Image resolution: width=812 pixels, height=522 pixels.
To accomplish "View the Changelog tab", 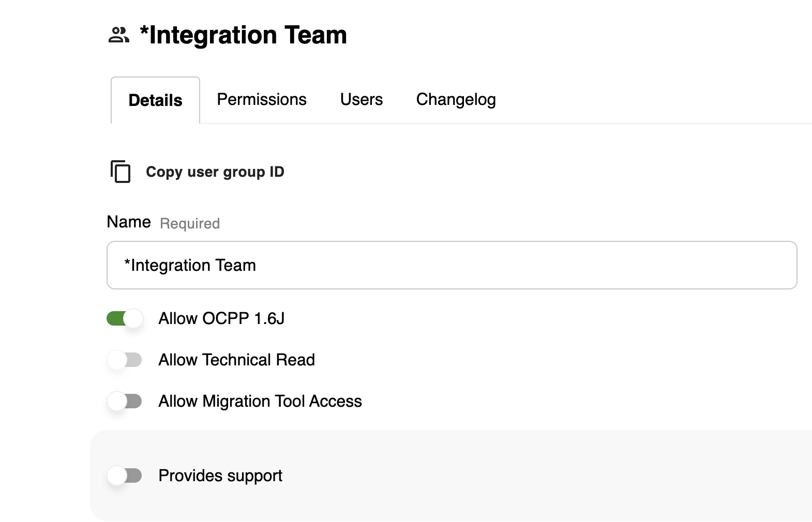I will (456, 99).
